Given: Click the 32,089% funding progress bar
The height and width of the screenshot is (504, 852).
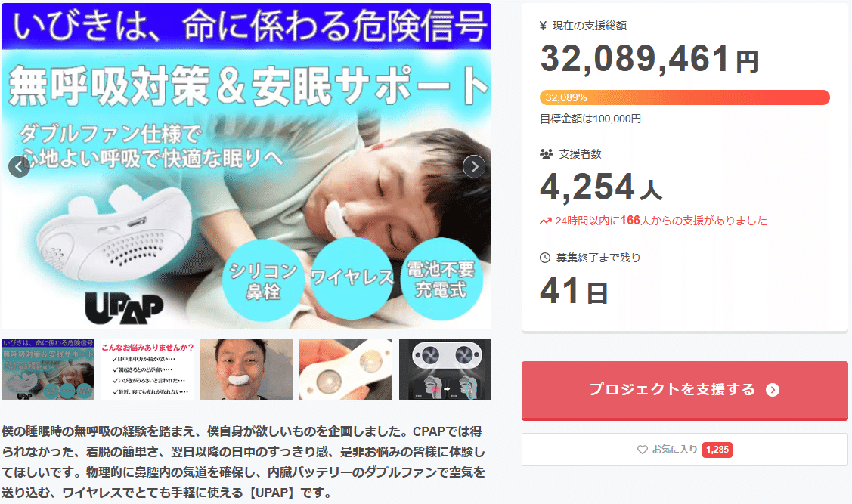Looking at the screenshot, I should (x=685, y=97).
